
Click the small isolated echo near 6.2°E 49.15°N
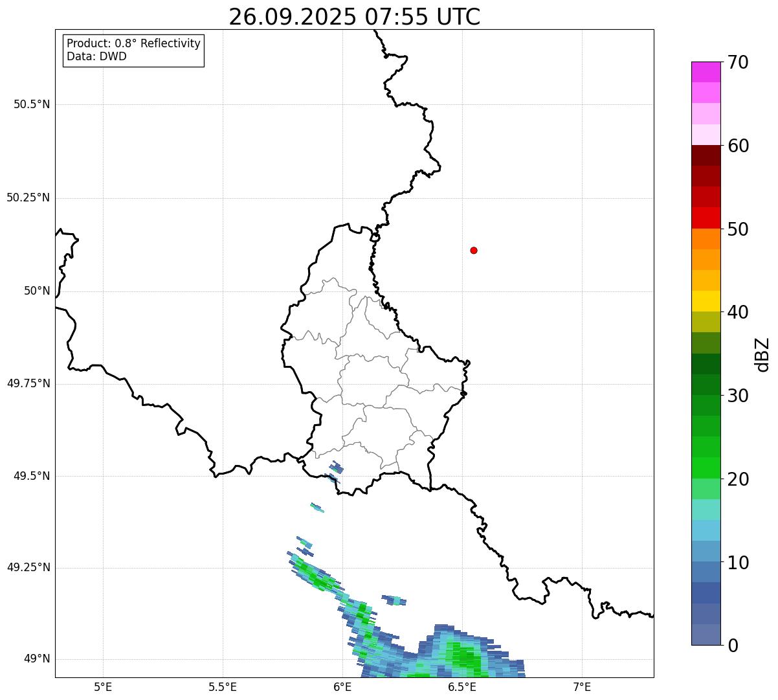pos(394,600)
